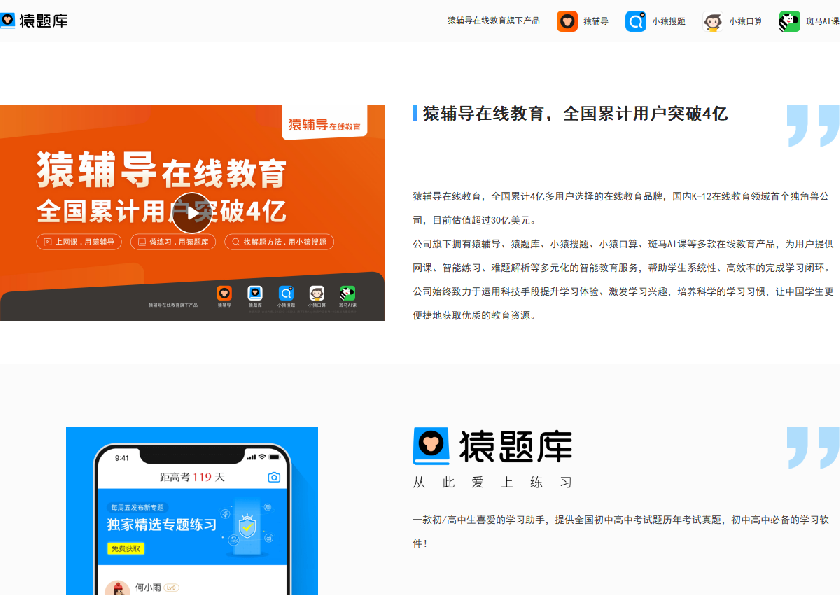Click the username 何小雨 in phone mockup

point(148,588)
